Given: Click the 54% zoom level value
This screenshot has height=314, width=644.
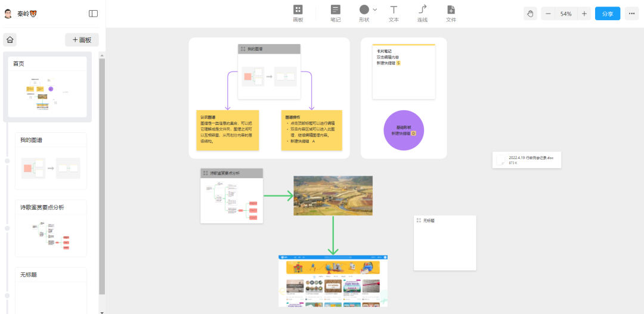Looking at the screenshot, I should [x=566, y=14].
